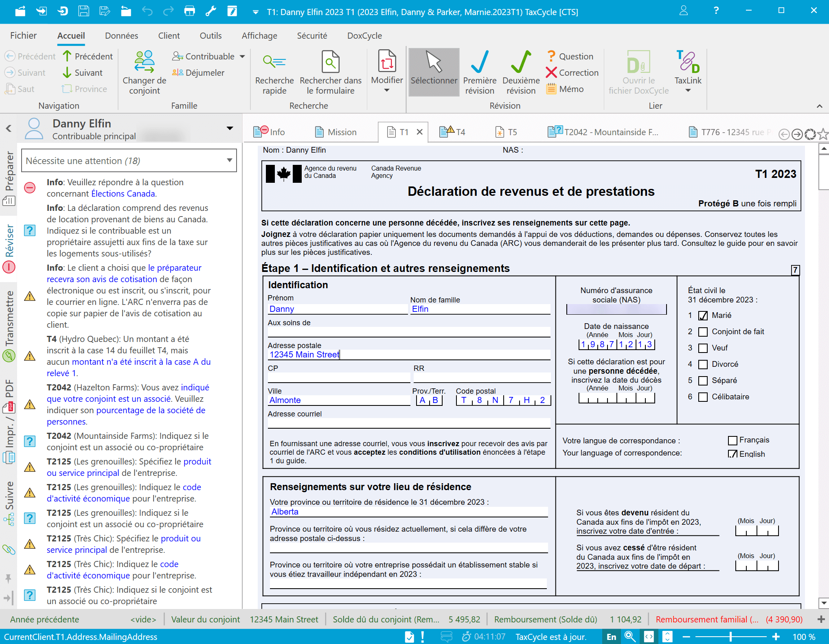Go to the green Précédent arrow
The width and height of the screenshot is (829, 644).
[x=88, y=56]
